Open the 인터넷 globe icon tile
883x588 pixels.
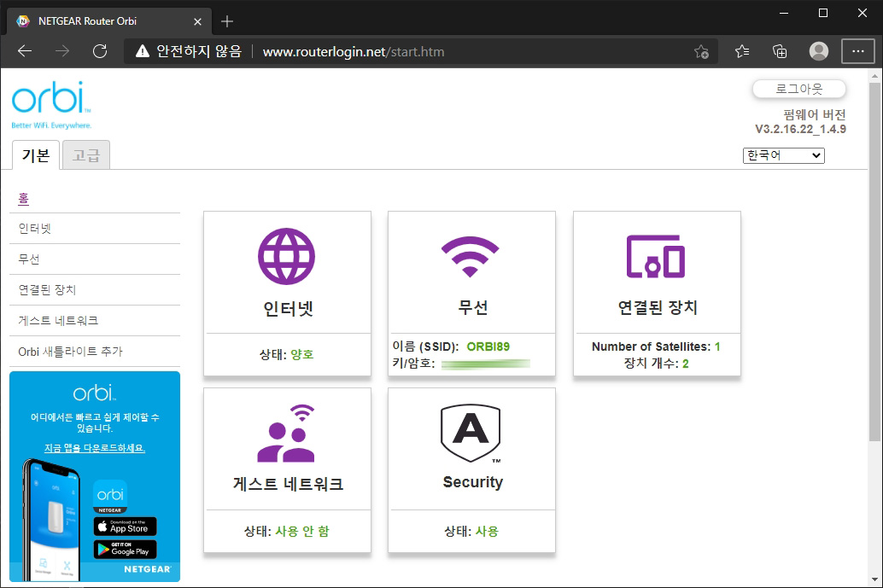coord(286,256)
